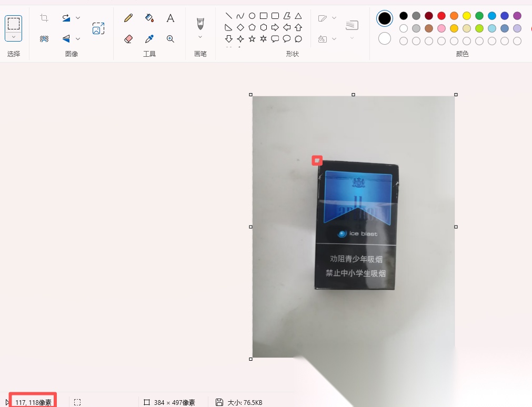Choose the Up arrow shape
The height and width of the screenshot is (407, 532).
[298, 27]
